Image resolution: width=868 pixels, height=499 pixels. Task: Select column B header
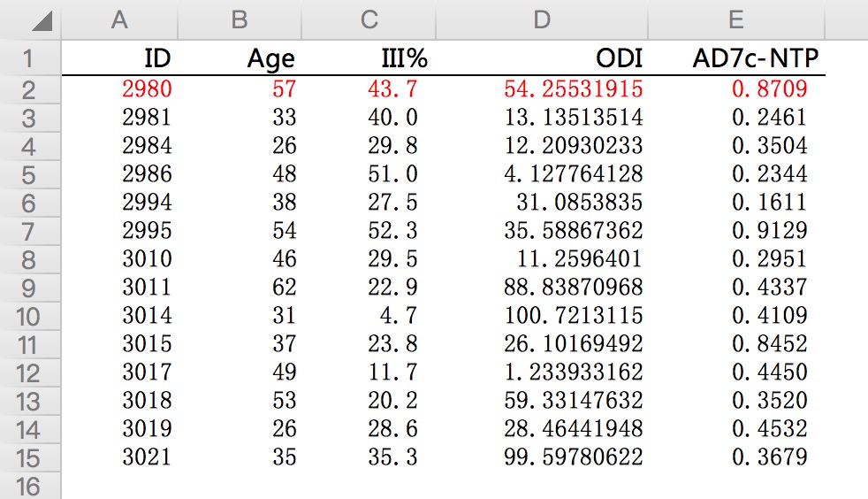pos(240,20)
